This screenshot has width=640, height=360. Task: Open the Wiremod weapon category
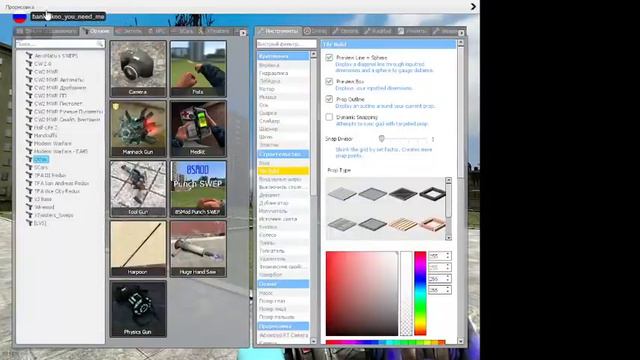click(x=44, y=207)
